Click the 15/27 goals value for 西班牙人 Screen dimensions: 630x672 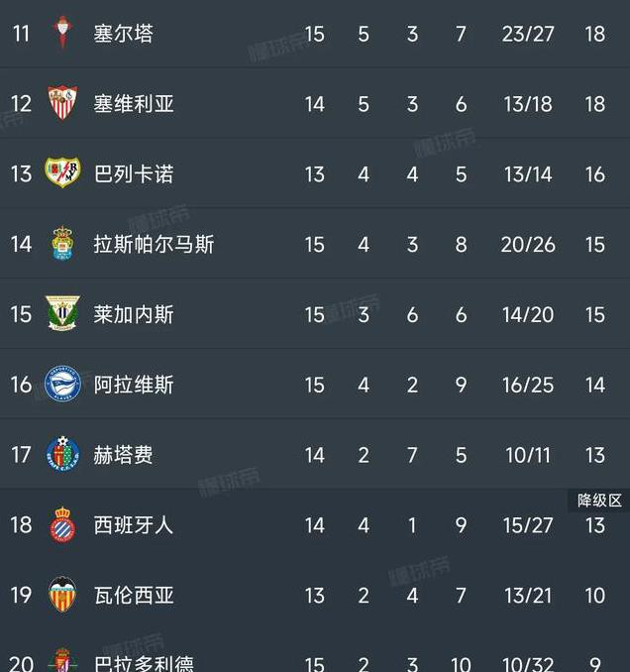tap(528, 525)
